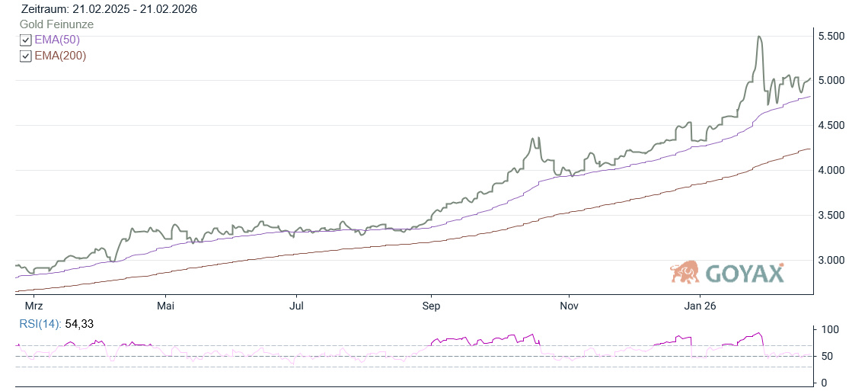This screenshot has width=868, height=391.
Task: Click the GOYAX bull logo icon
Action: [x=685, y=271]
